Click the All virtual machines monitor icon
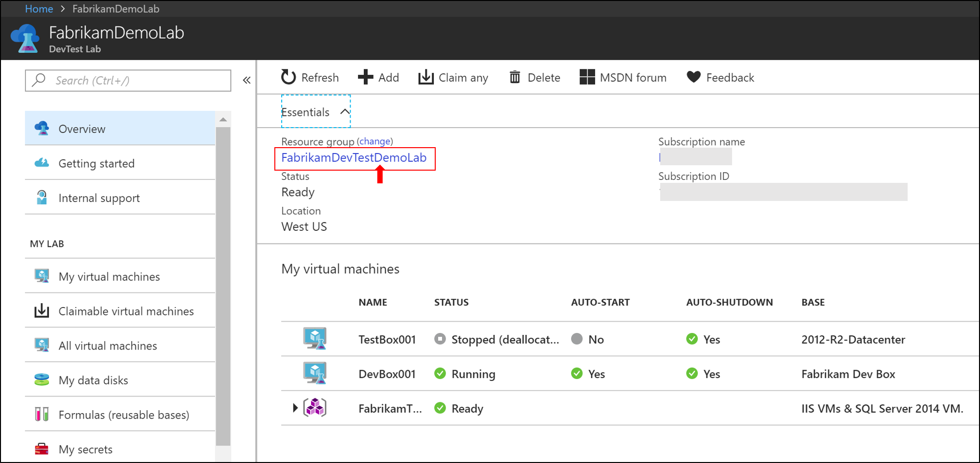This screenshot has height=463, width=980. pos(42,345)
